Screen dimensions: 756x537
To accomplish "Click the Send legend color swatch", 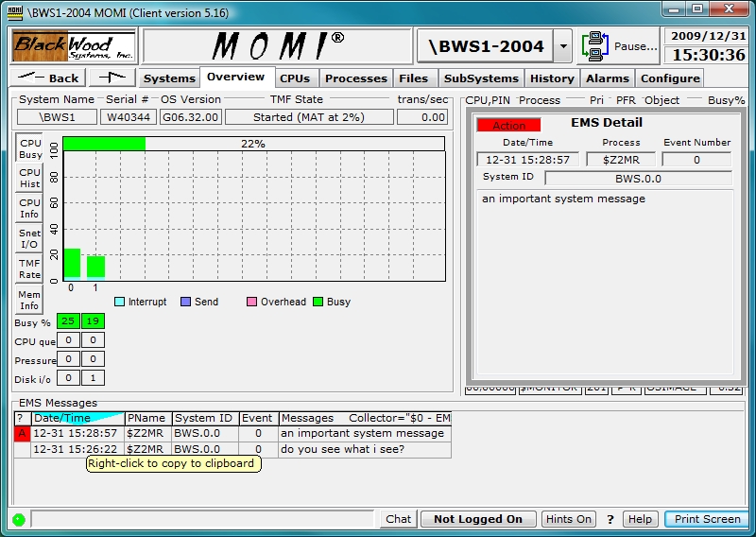I will (x=185, y=302).
